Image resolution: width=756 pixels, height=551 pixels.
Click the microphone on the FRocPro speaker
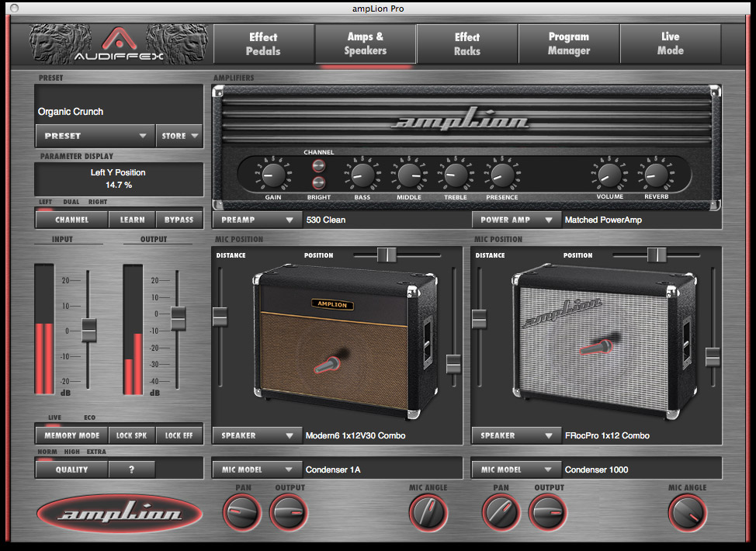[596, 347]
